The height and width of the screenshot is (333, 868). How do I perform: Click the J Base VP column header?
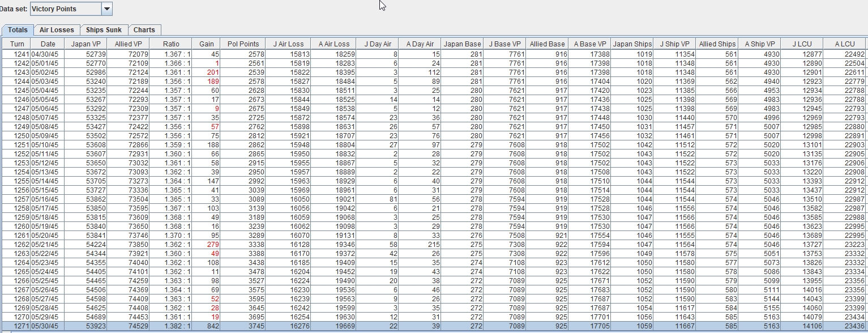505,44
